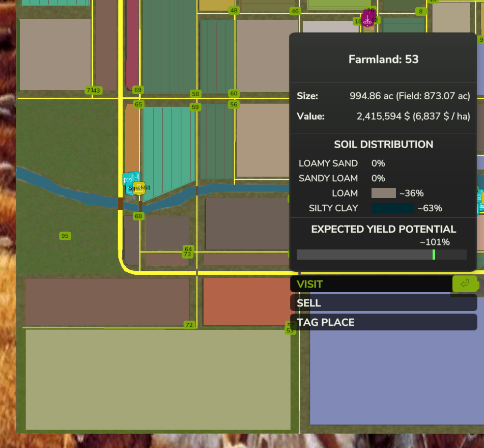Click the "~101%" yield value
Viewport: 484px width, 448px height.
pos(435,242)
